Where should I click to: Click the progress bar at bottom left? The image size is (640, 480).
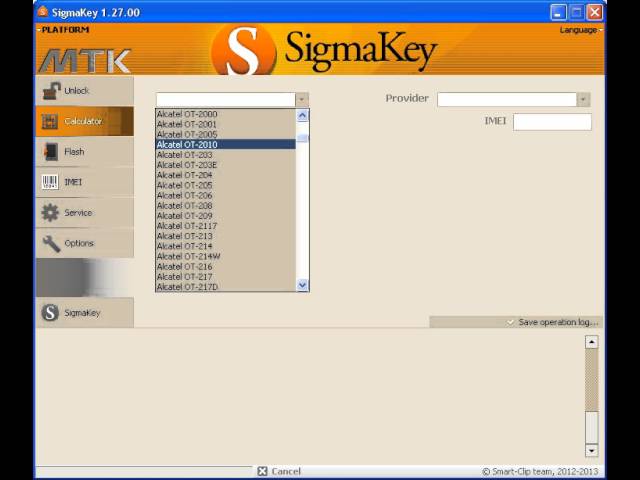pos(144,471)
